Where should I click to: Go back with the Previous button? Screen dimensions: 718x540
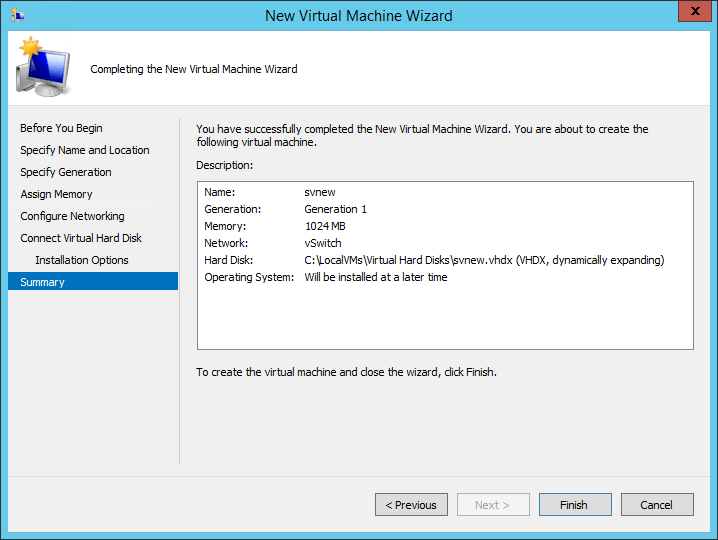[x=411, y=505]
